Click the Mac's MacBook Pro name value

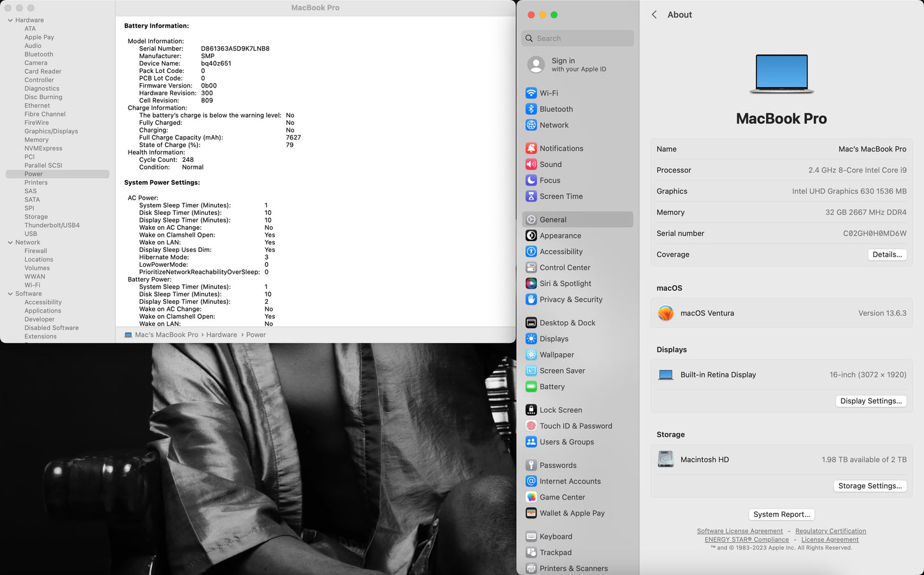(x=872, y=149)
